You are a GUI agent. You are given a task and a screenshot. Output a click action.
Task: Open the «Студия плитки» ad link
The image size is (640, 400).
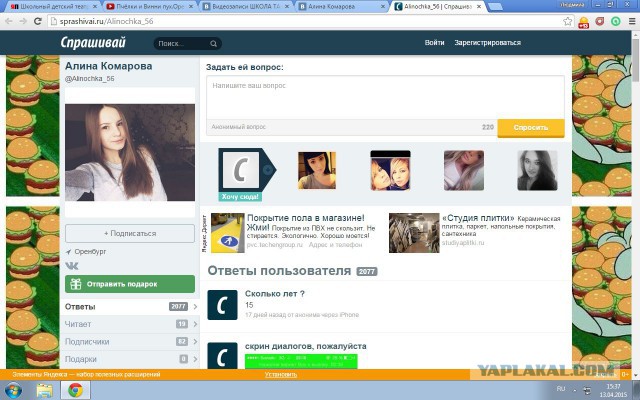coord(478,218)
